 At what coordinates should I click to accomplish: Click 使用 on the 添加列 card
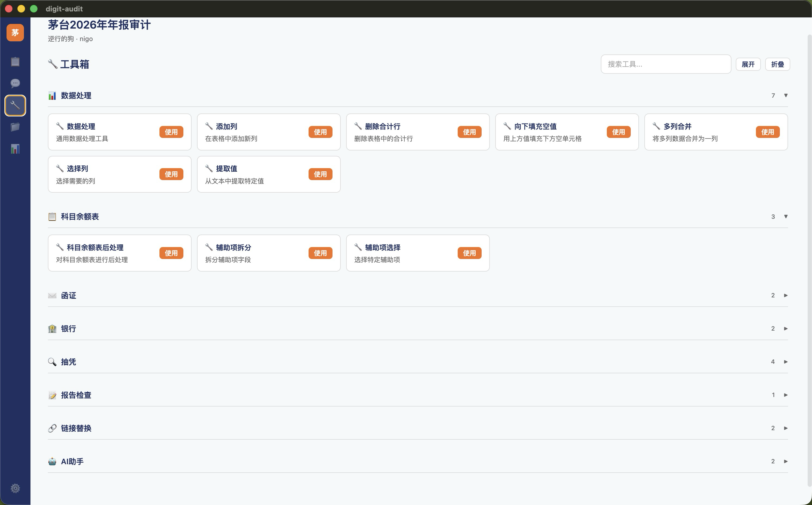point(320,132)
